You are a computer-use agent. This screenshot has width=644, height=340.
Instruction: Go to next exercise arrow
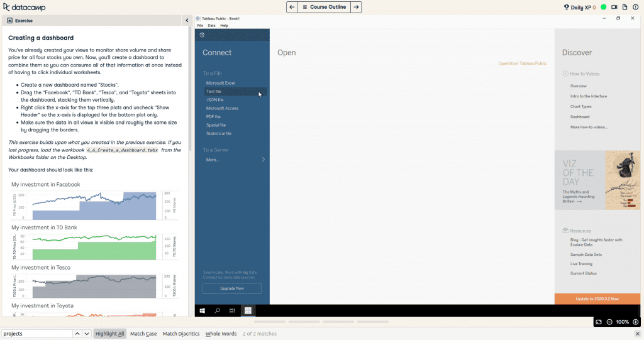356,7
